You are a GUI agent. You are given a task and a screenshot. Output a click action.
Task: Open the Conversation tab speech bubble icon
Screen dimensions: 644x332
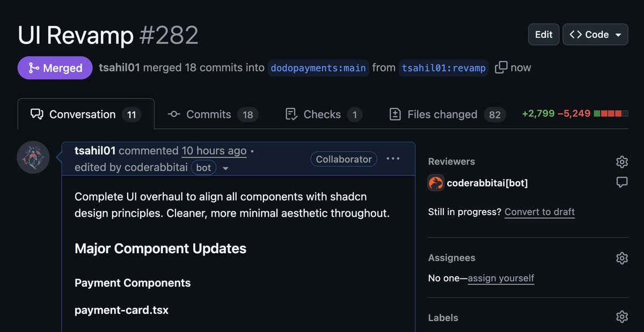38,114
